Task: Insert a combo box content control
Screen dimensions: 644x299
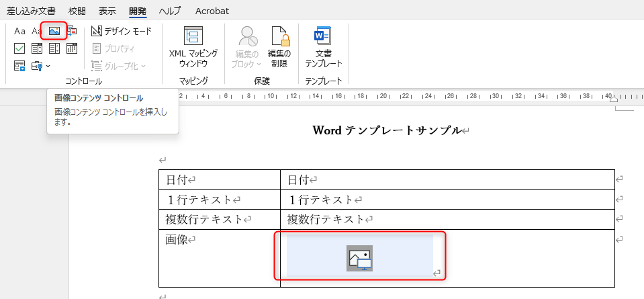Action: (37, 48)
